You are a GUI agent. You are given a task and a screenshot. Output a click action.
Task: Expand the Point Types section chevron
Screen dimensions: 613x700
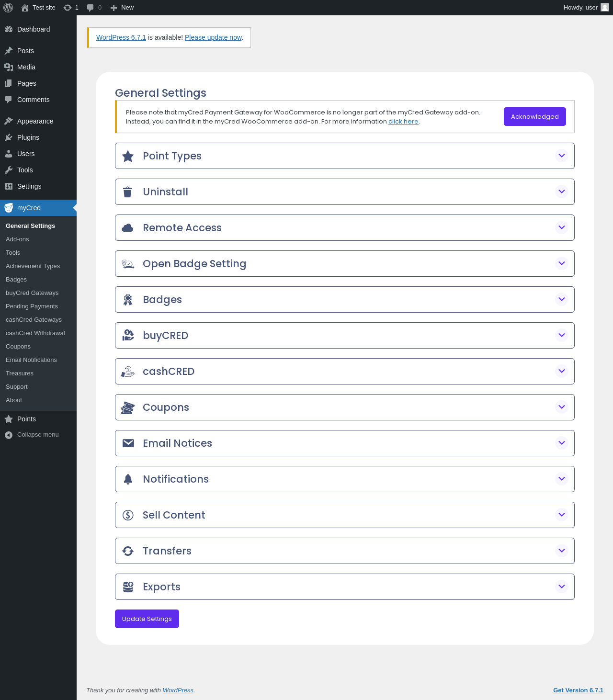[x=562, y=156]
